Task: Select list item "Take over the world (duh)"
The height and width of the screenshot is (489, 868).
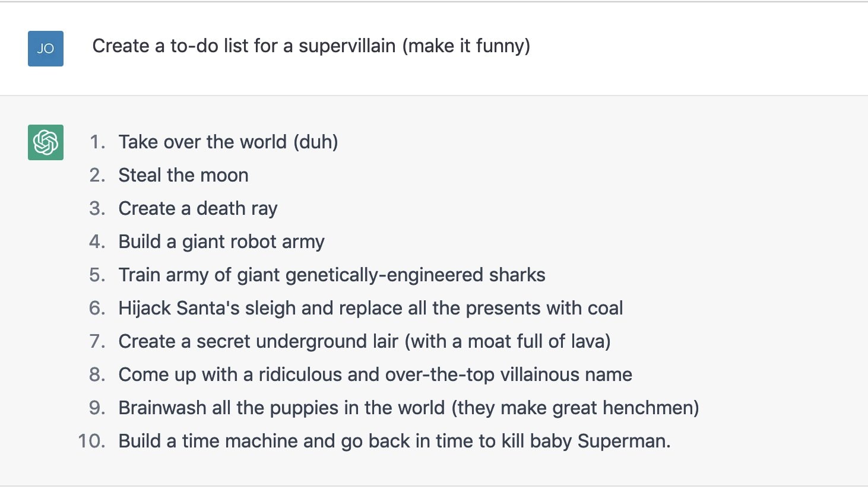Action: [x=228, y=142]
